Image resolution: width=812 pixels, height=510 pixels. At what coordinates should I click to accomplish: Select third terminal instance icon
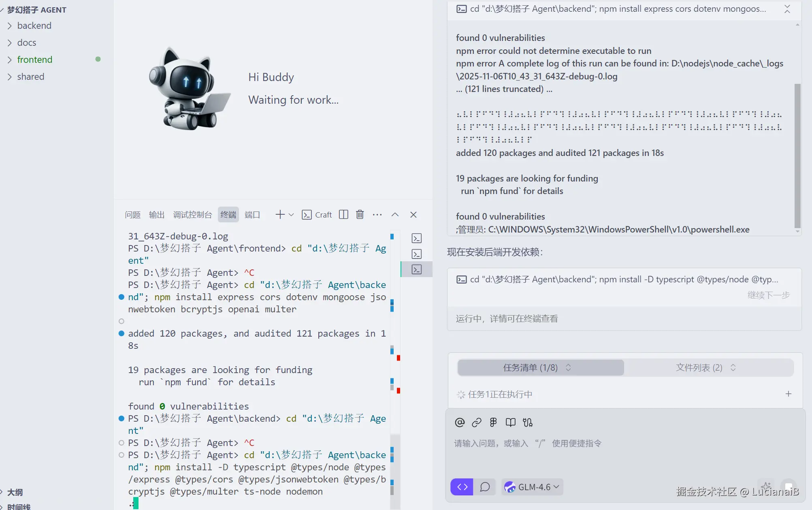pyautogui.click(x=417, y=269)
